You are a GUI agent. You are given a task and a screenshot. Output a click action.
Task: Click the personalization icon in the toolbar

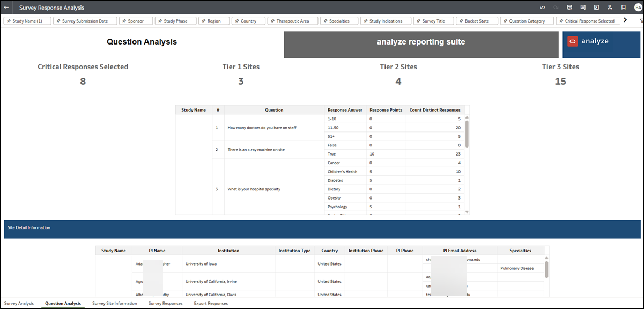pos(610,8)
